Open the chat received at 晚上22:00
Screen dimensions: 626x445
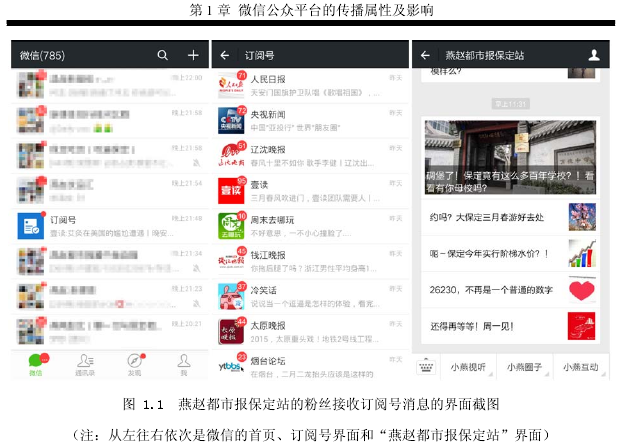(110, 85)
